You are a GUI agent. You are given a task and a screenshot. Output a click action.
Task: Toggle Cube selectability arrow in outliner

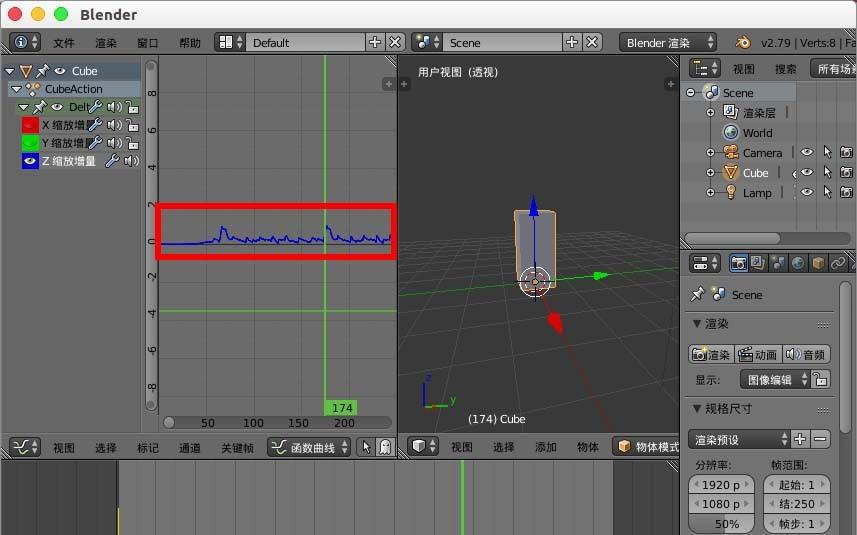[827, 172]
